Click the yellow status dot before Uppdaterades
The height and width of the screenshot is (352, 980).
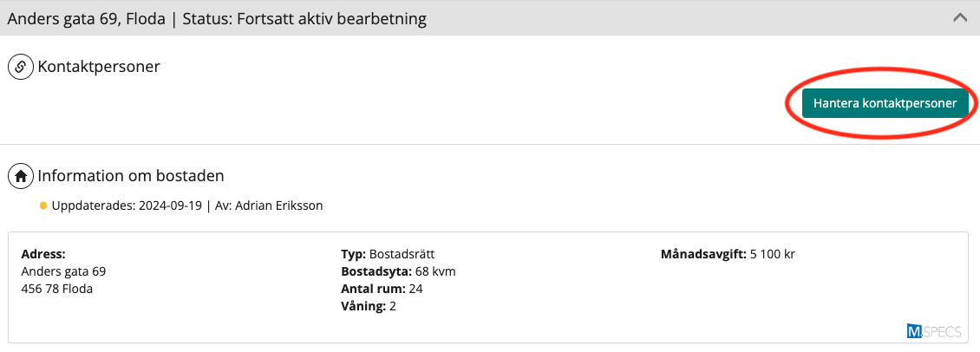[43, 206]
